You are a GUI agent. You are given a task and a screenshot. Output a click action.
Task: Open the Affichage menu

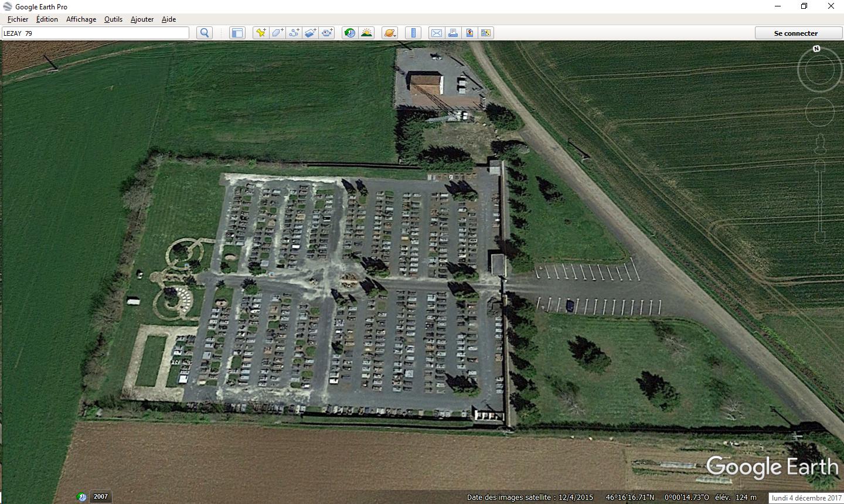(x=81, y=19)
